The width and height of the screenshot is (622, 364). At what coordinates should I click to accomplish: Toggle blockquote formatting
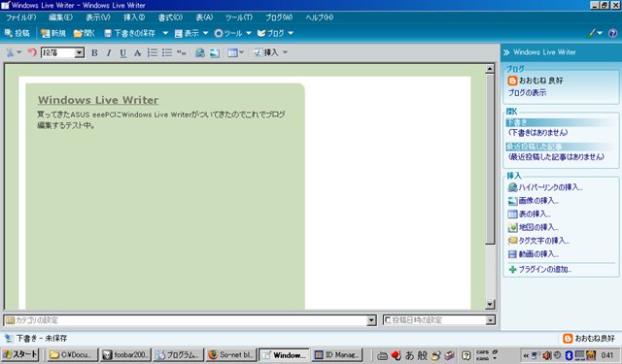point(182,52)
